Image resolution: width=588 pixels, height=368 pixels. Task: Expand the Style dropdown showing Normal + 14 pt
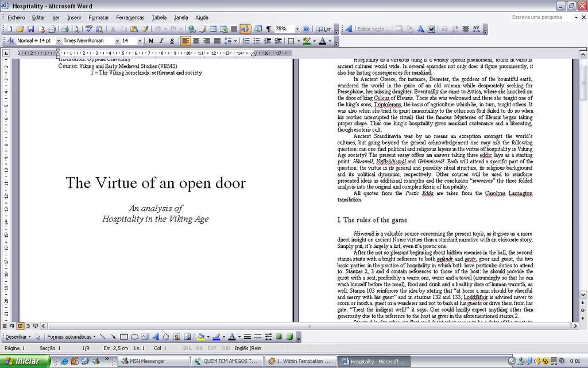point(59,41)
